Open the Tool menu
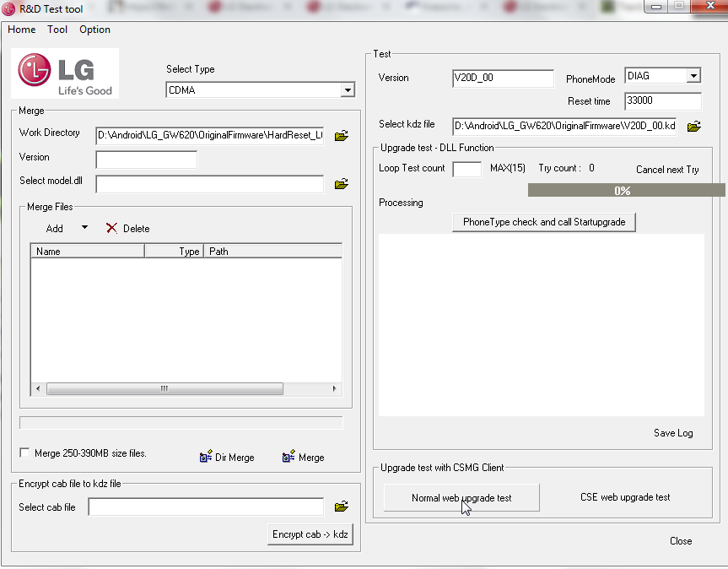 (57, 30)
